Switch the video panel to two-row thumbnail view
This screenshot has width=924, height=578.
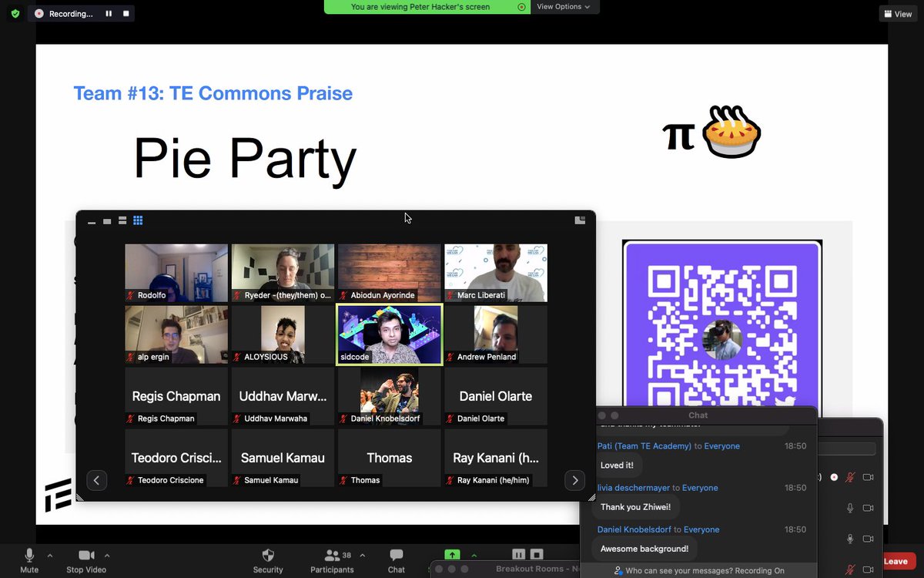point(122,221)
